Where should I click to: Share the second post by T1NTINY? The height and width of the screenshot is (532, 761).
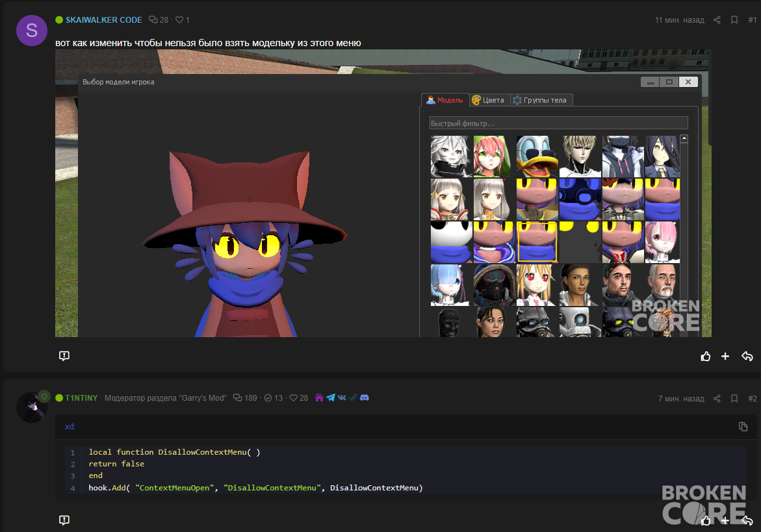click(717, 399)
